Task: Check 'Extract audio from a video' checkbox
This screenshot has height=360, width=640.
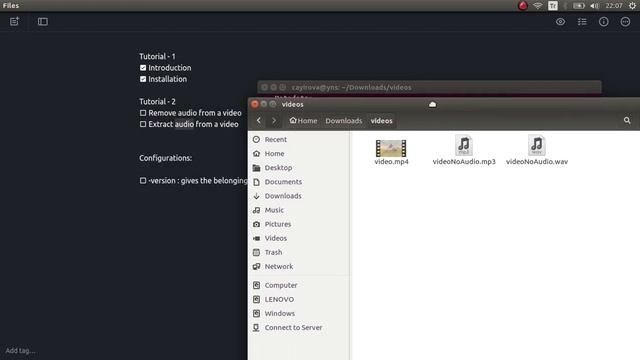Action: tap(143, 124)
